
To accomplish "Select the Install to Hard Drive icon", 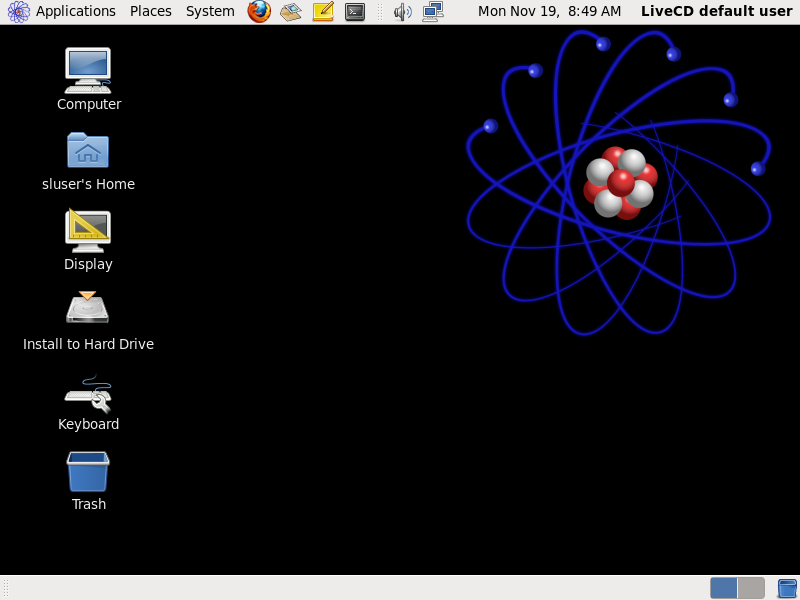I will click(88, 309).
